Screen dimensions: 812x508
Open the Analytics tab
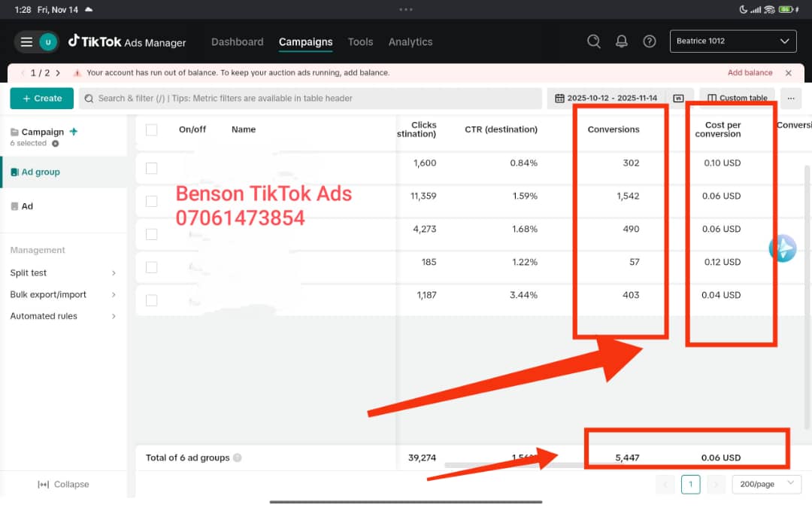click(410, 42)
